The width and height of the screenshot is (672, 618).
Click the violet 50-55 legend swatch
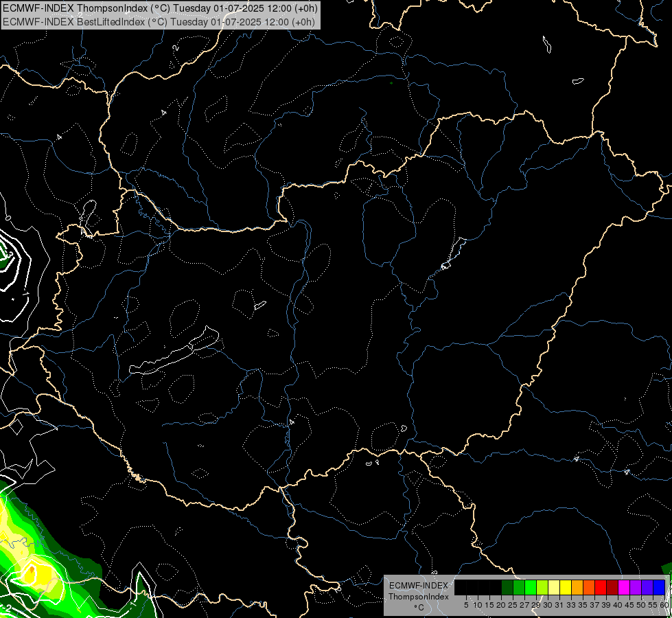click(647, 587)
